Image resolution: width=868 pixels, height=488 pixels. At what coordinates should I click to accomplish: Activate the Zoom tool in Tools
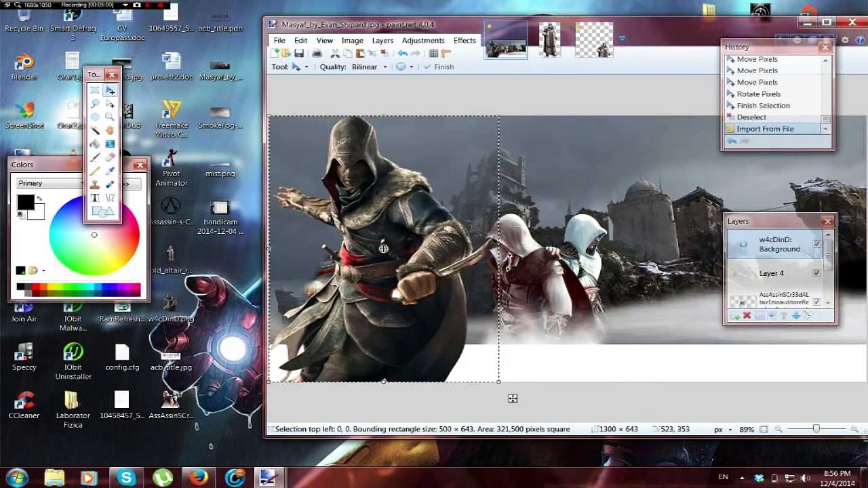point(110,117)
